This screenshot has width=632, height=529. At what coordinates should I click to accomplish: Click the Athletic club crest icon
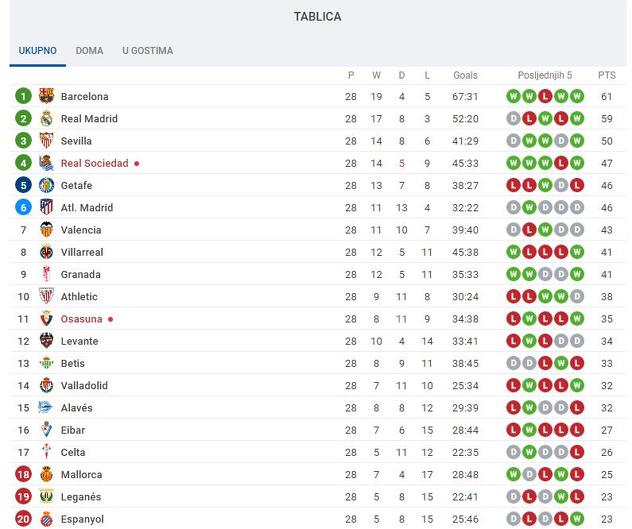tap(46, 297)
